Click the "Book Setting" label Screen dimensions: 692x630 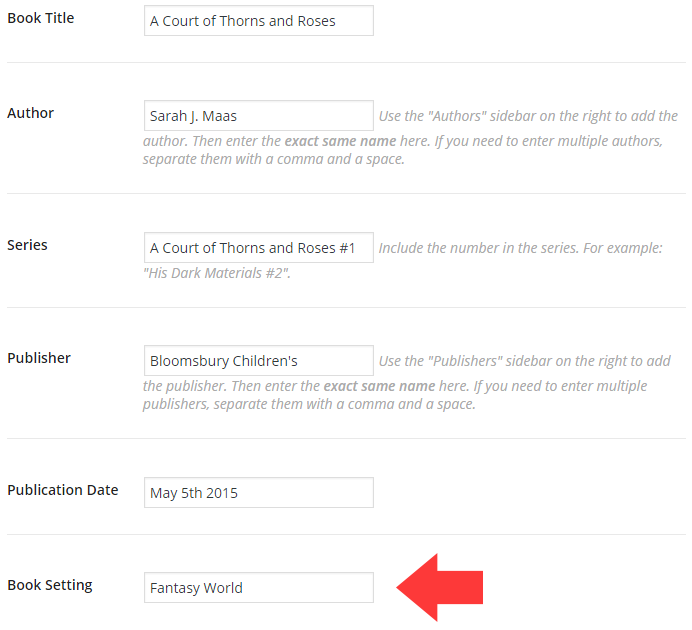point(50,585)
